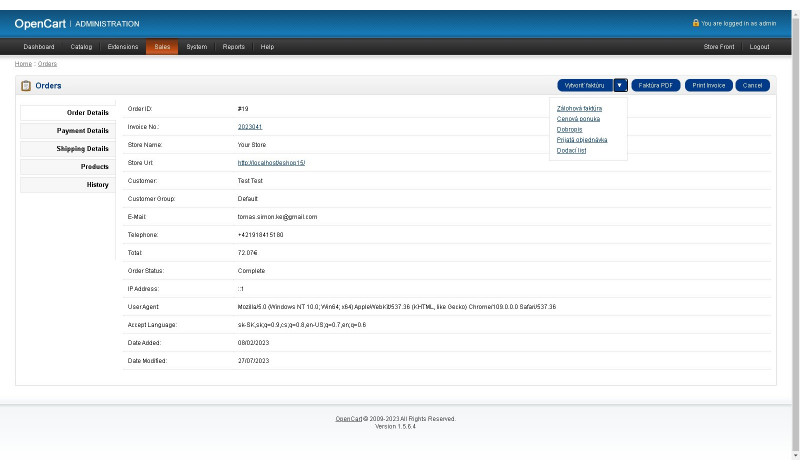
Task: Open the Vytvoriť faktúru dropdown arrow
Action: point(620,85)
